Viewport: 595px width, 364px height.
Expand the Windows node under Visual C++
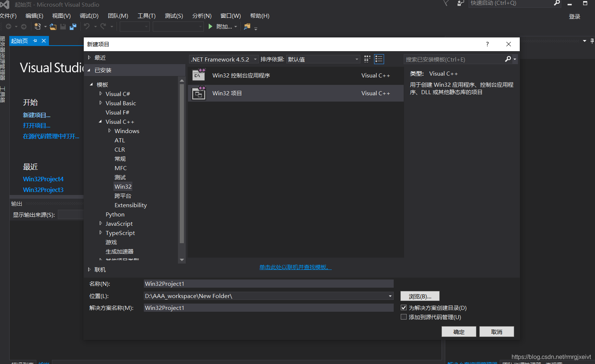(x=109, y=131)
